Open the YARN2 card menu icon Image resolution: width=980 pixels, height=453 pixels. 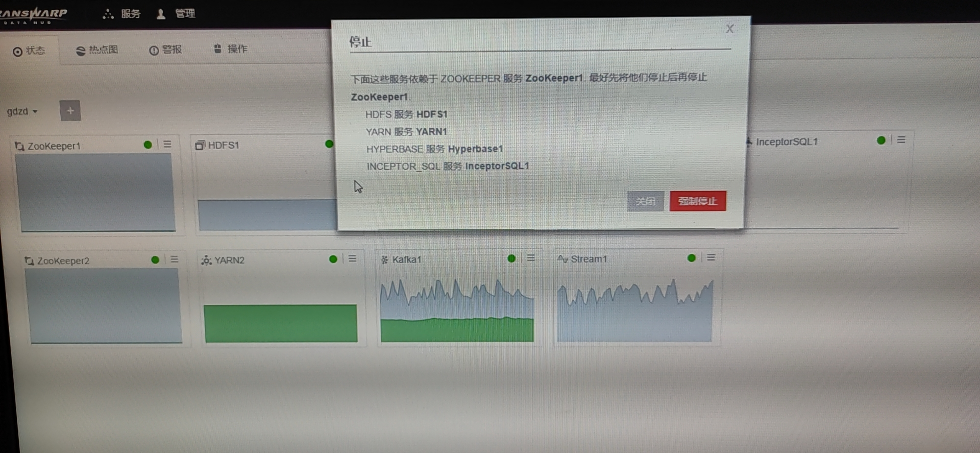[x=353, y=259]
